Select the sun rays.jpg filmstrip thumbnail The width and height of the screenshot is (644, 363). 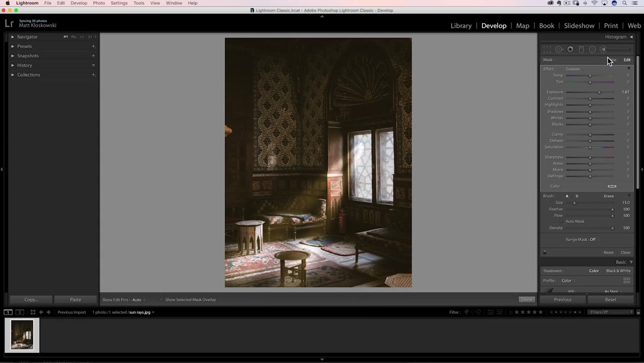tap(22, 335)
